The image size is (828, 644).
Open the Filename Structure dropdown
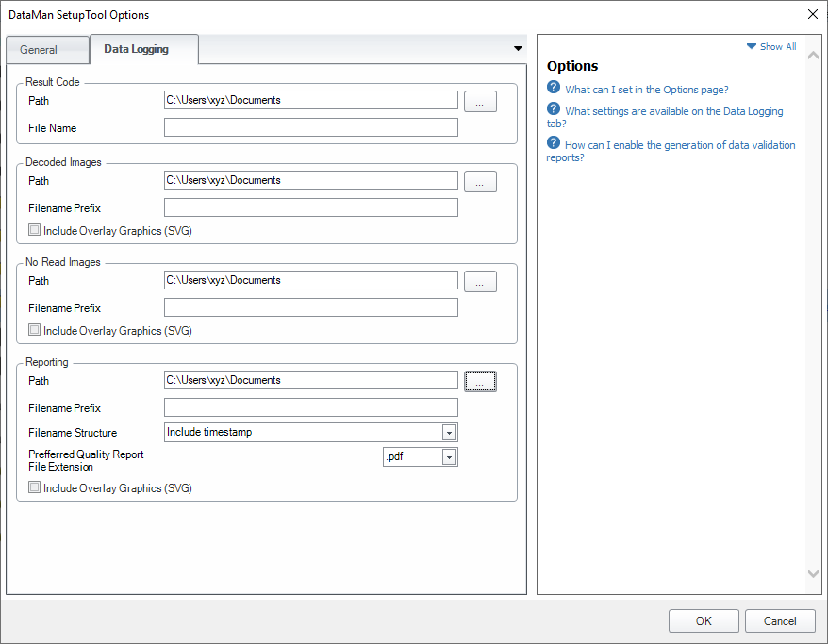tap(450, 433)
